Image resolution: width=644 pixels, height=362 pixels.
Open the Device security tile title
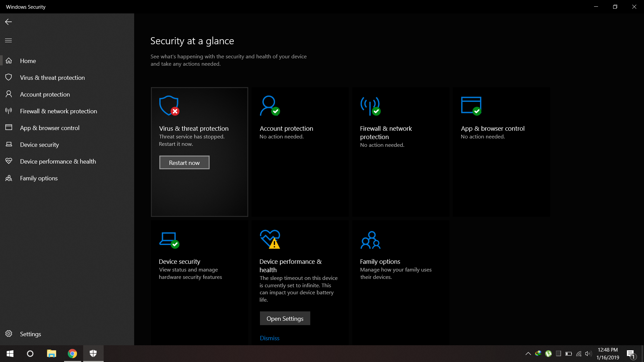(179, 261)
